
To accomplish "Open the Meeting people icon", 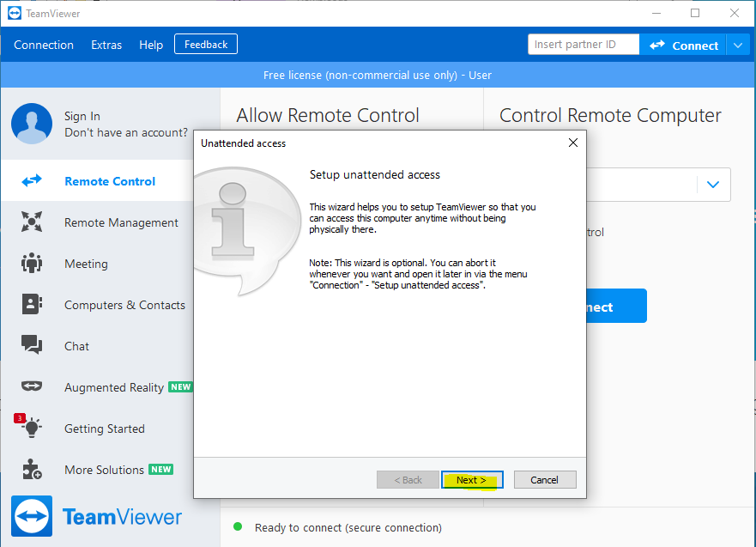I will coord(32,264).
